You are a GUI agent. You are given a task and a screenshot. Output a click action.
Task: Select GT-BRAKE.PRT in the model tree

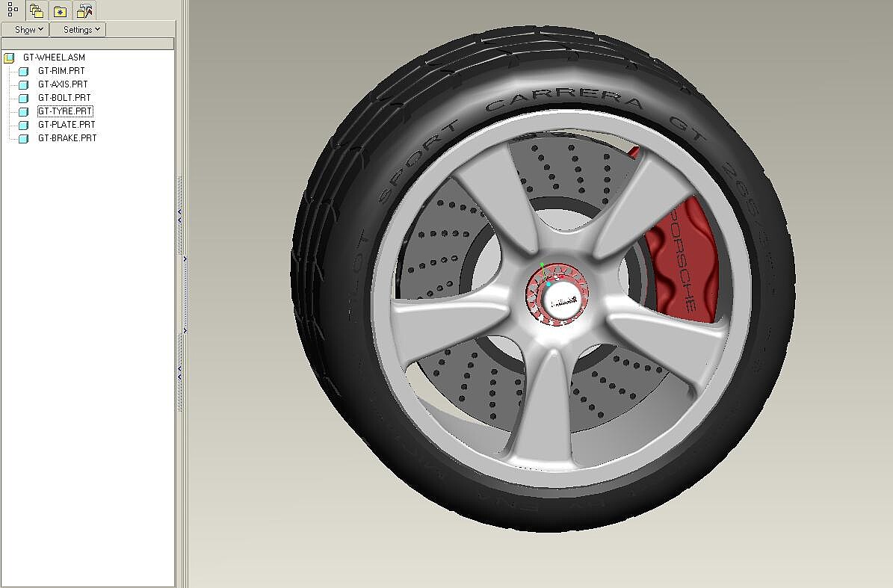click(x=67, y=137)
